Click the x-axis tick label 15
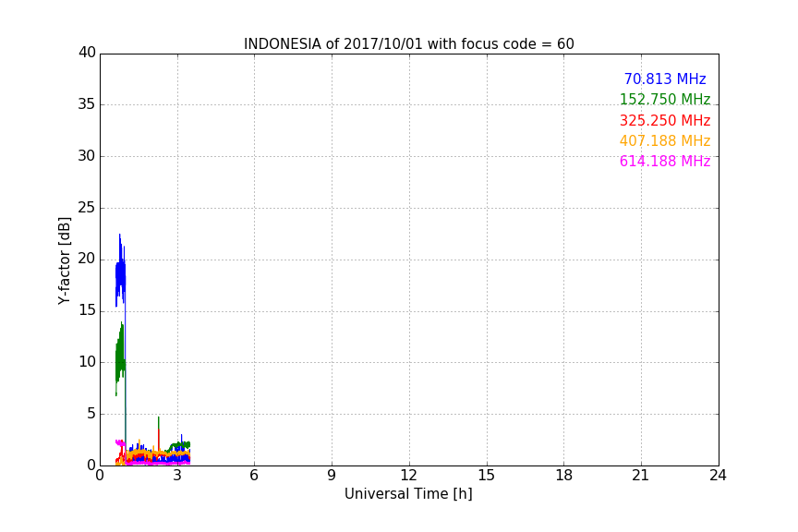The image size is (798, 532). (487, 476)
